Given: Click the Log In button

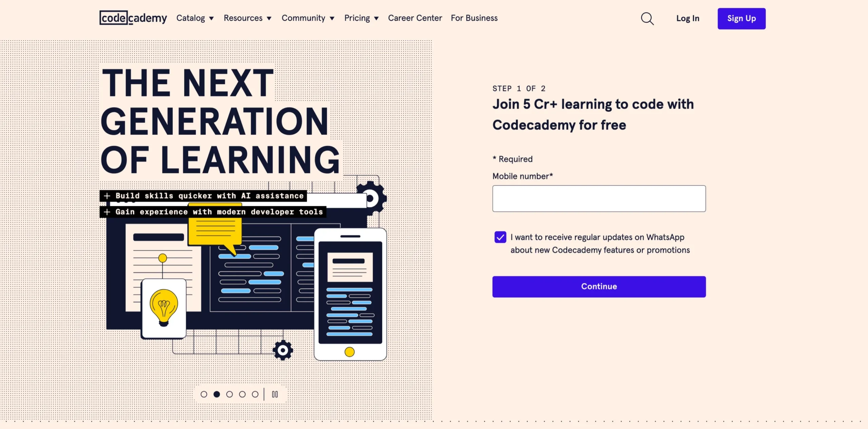Looking at the screenshot, I should tap(688, 18).
